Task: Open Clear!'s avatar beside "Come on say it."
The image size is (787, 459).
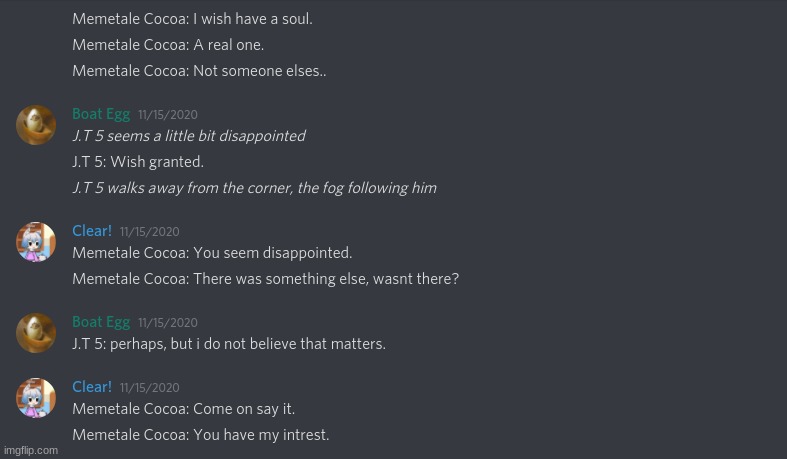Action: tap(36, 398)
